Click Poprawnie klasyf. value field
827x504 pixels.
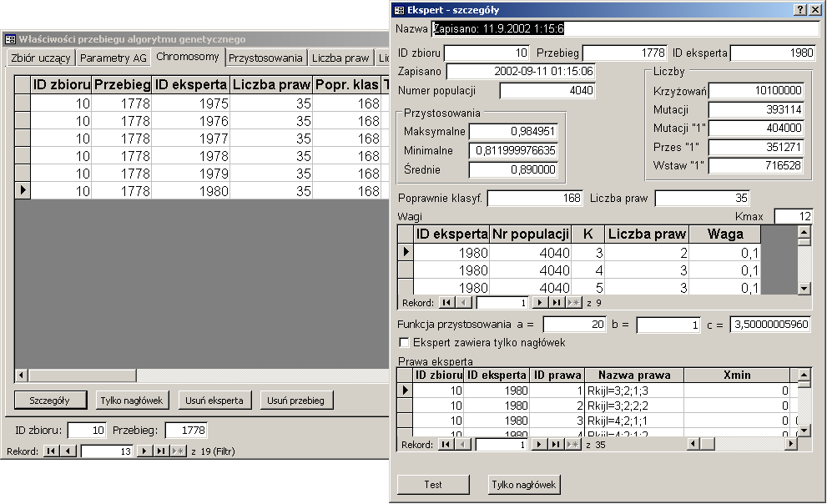[535, 199]
